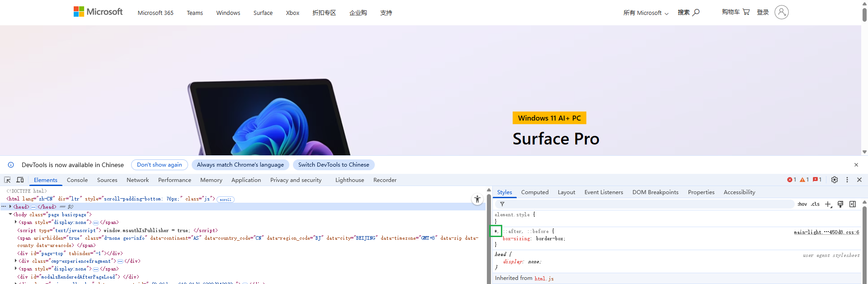Expand the div cmp-experiencefragment node

click(16, 261)
